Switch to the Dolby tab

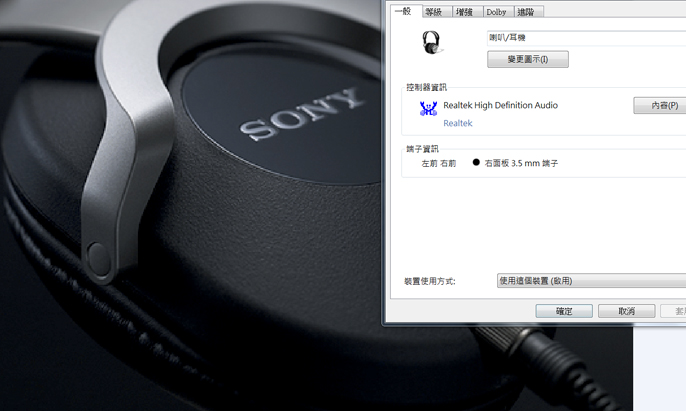pyautogui.click(x=498, y=12)
